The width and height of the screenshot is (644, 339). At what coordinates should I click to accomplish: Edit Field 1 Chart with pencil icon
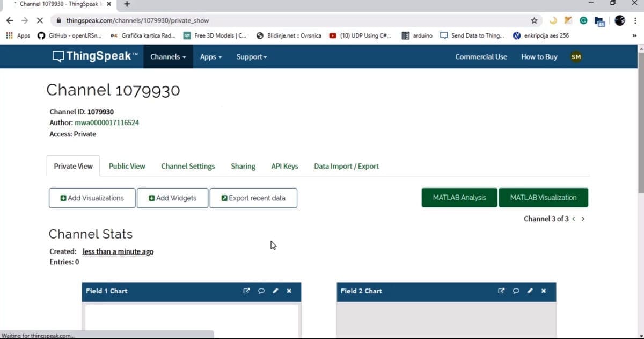coord(275,291)
